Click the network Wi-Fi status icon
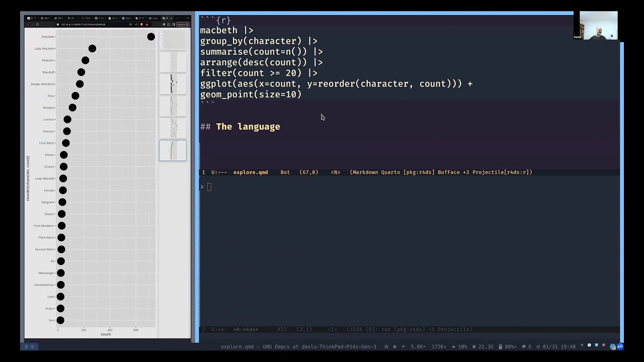Screen dimensions: 644x362 (x=403, y=346)
